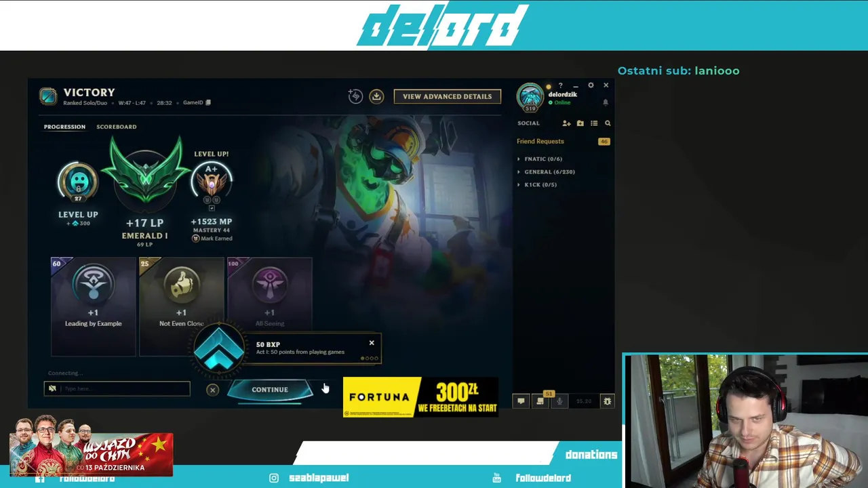868x488 pixels.
Task: Open All-Seeing challenge card
Action: pyautogui.click(x=270, y=295)
